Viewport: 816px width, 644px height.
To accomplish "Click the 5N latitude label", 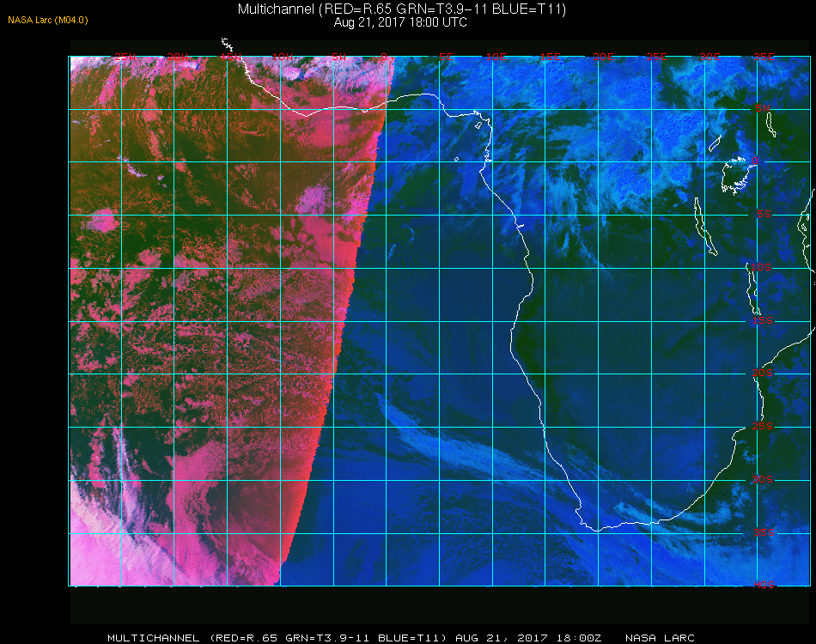I will (x=762, y=108).
